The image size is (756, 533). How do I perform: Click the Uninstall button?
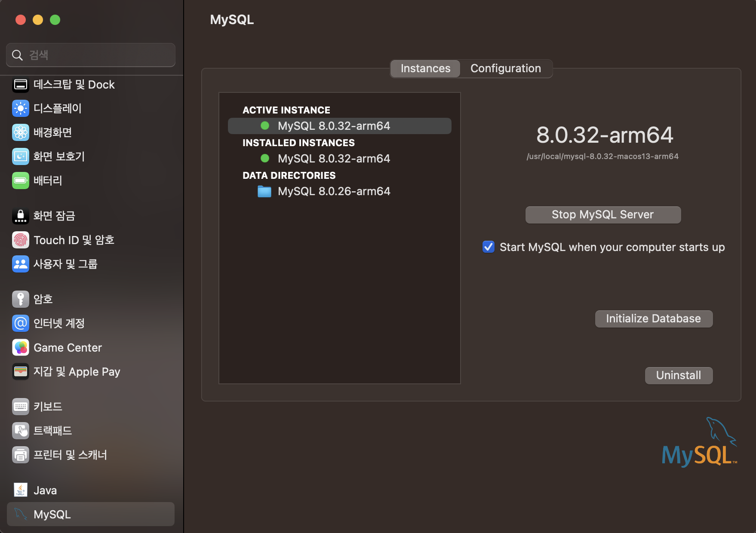pos(679,375)
